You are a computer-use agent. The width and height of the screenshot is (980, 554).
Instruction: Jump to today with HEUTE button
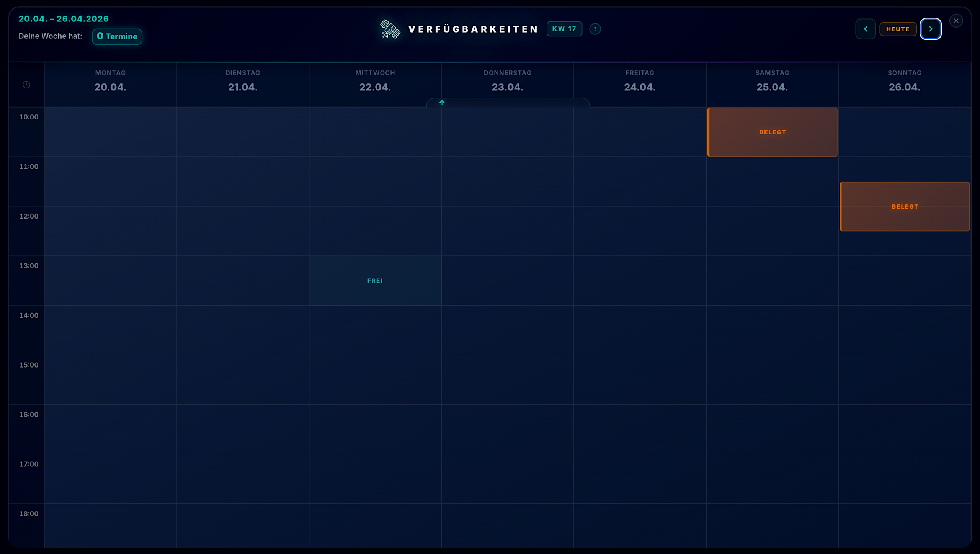[x=898, y=29]
